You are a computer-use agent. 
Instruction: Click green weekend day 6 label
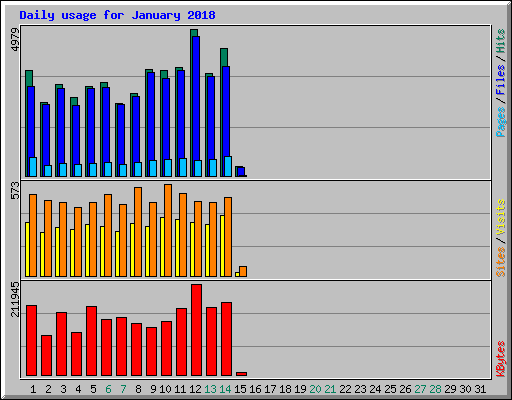pos(108,389)
